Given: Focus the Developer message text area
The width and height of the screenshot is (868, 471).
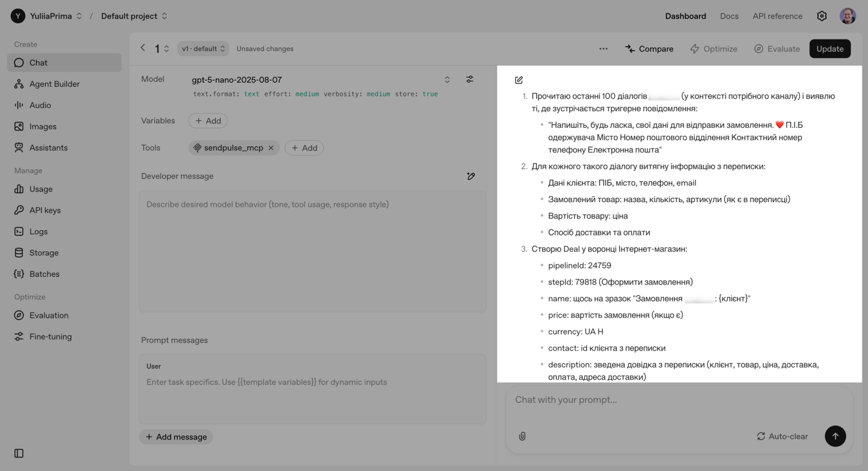Looking at the screenshot, I should (x=312, y=251).
